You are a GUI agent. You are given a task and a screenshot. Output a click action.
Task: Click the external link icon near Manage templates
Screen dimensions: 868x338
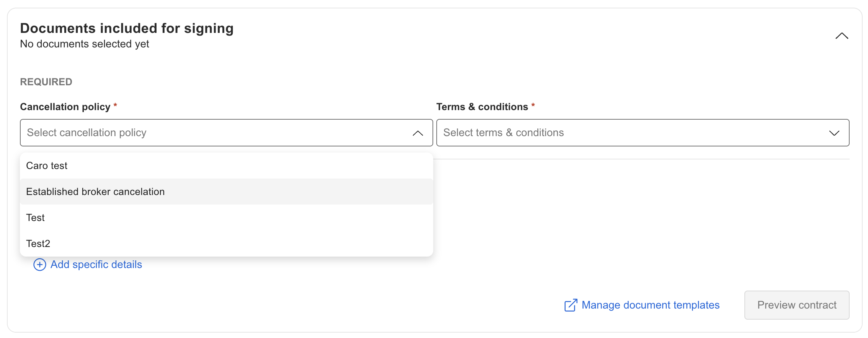(571, 305)
